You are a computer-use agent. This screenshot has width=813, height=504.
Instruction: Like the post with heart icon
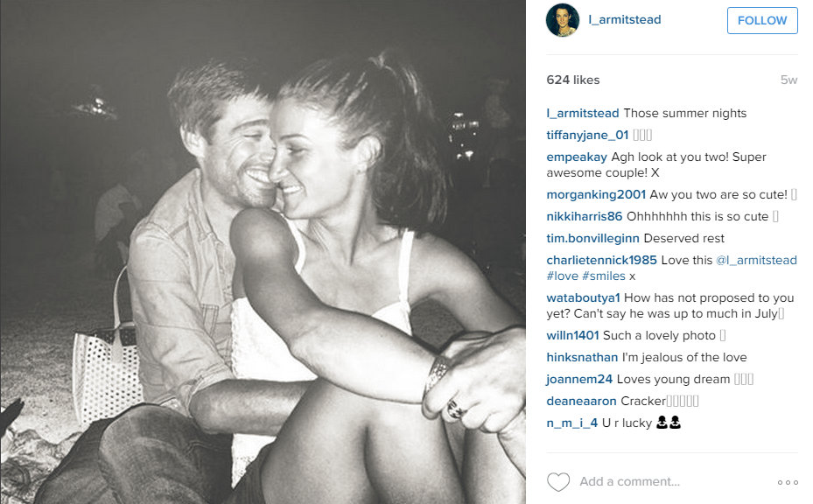pyautogui.click(x=558, y=482)
